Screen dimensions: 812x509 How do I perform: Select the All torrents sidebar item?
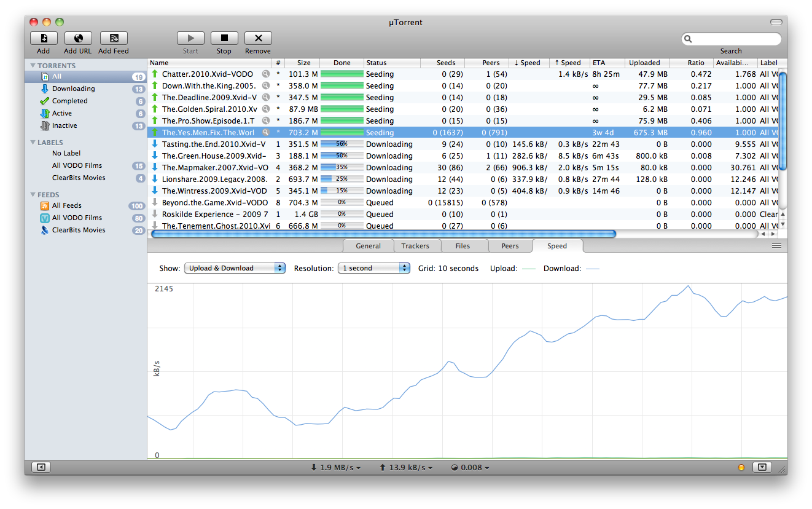85,77
